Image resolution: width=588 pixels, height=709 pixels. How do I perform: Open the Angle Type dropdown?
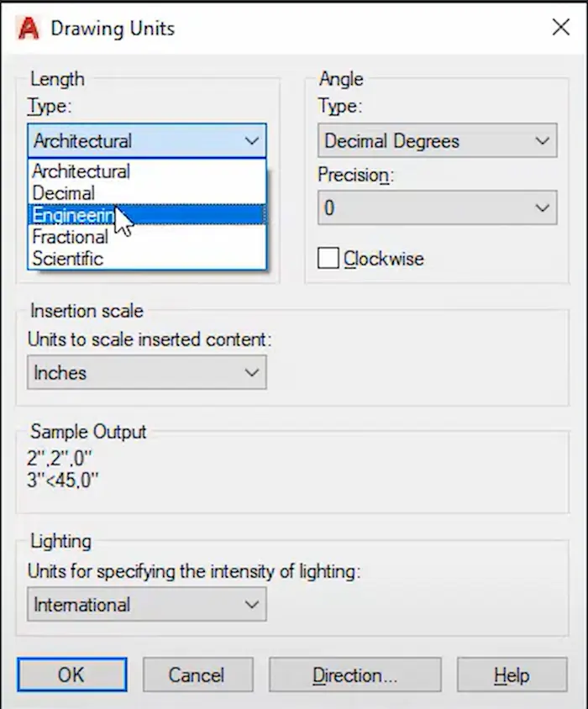pyautogui.click(x=542, y=141)
